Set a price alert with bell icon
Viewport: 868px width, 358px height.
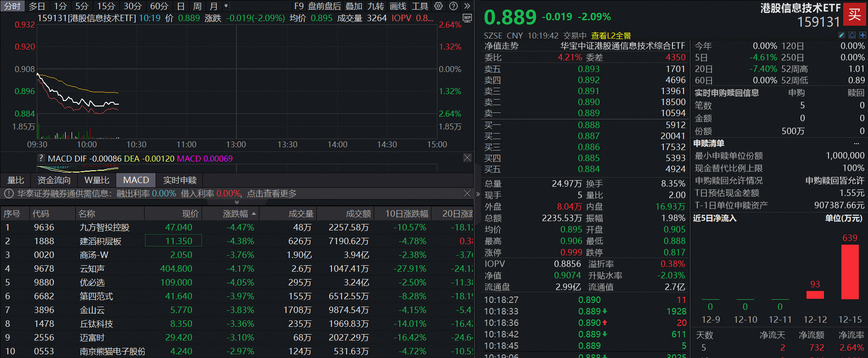point(852,35)
